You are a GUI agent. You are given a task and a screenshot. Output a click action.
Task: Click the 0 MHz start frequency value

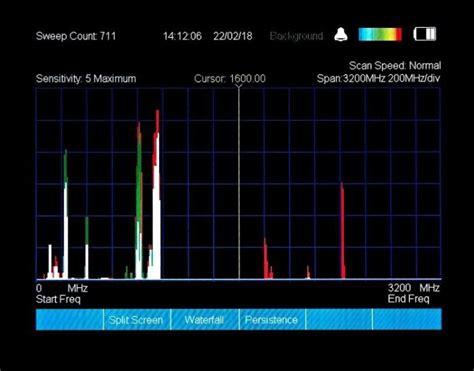(x=62, y=288)
